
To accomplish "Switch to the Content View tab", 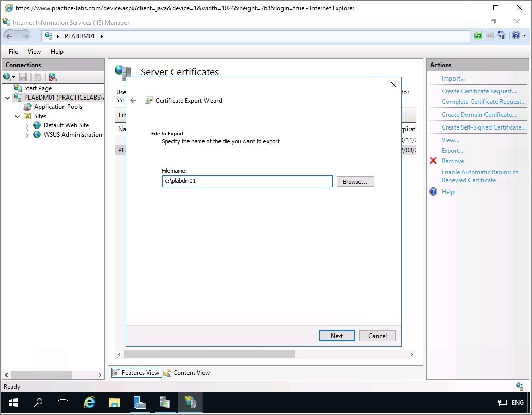I will 186,373.
